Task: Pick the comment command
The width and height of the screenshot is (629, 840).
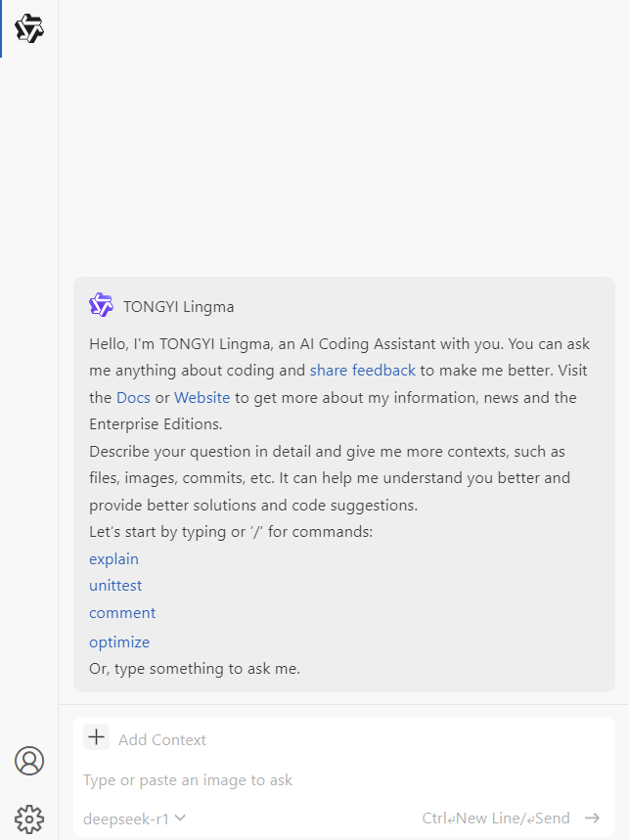Action: (122, 613)
